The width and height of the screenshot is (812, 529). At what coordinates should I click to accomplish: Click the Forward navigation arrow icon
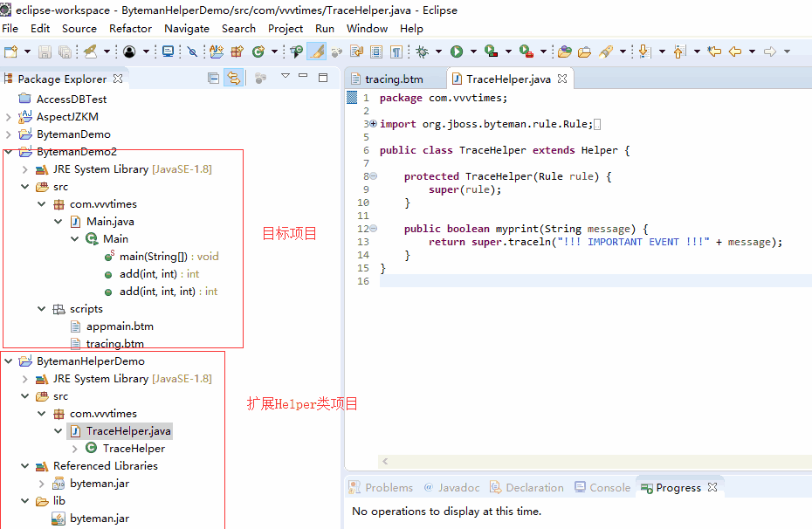point(770,52)
